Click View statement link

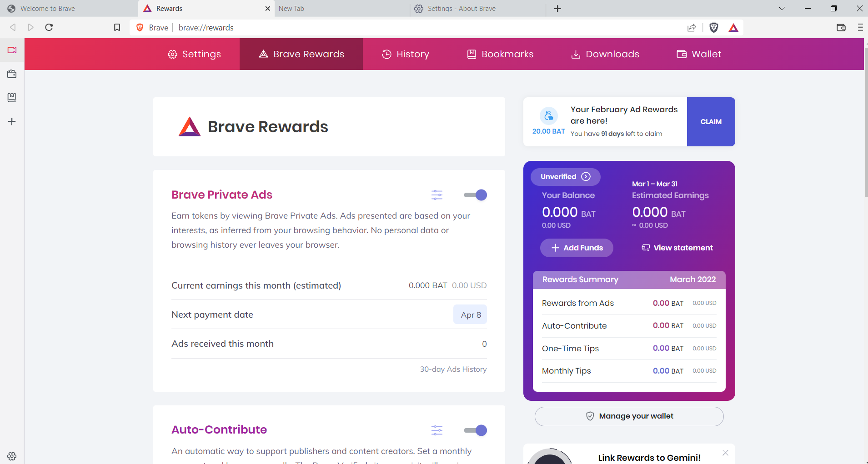point(677,248)
